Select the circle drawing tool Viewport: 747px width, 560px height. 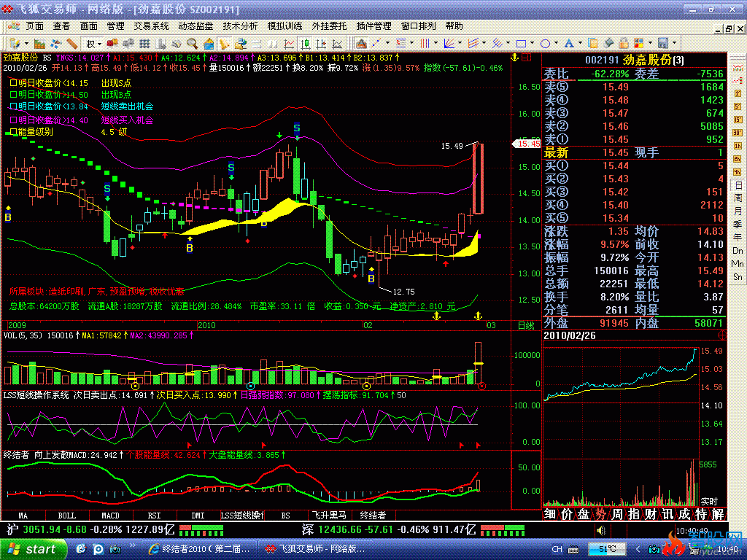(x=545, y=44)
